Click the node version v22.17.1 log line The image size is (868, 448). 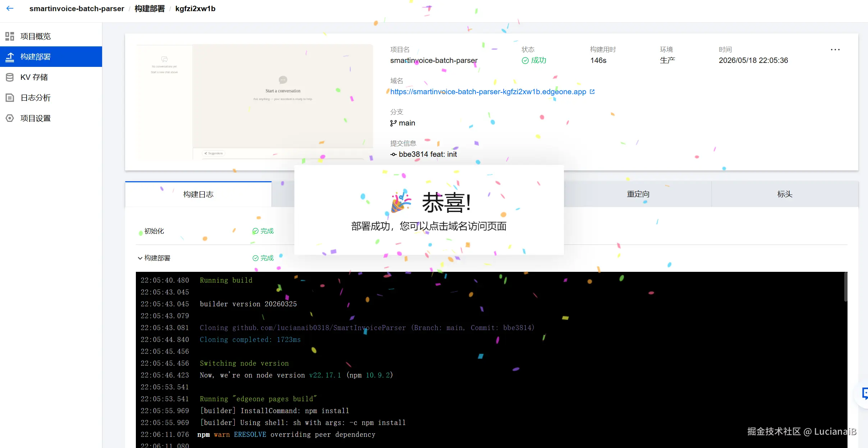(x=297, y=375)
